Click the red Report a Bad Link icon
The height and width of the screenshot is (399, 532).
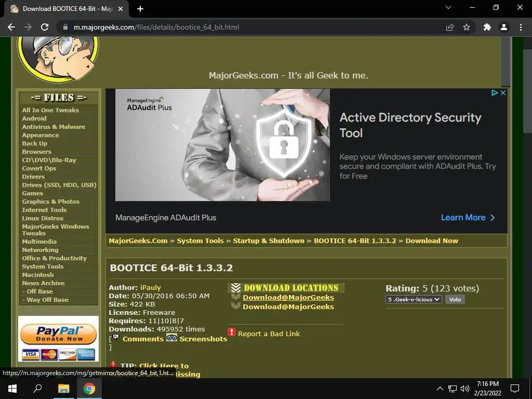coord(232,332)
